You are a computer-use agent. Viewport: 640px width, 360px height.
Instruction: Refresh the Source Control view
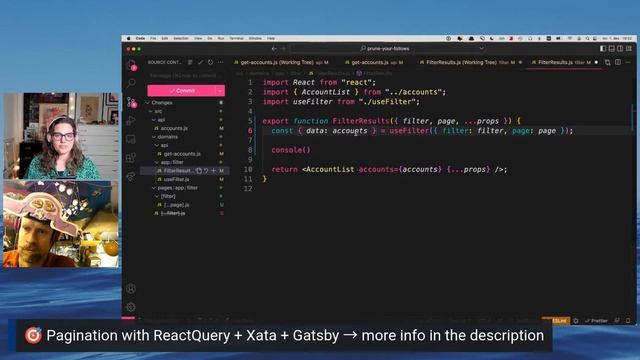click(210, 62)
